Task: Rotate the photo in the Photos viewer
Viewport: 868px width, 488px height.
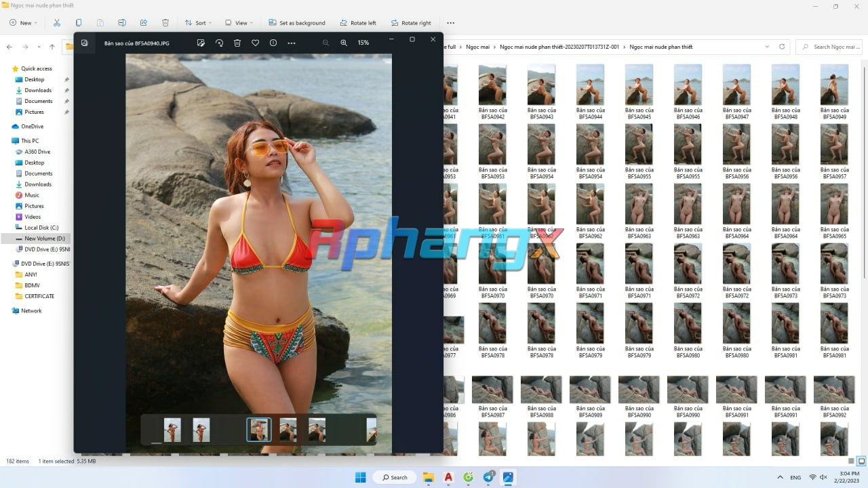Action: pyautogui.click(x=219, y=43)
